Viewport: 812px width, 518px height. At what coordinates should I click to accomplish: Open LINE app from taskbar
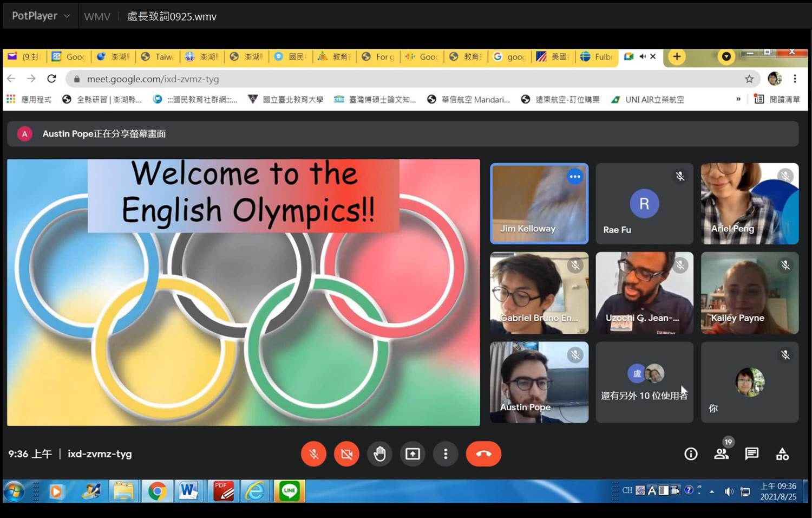289,491
